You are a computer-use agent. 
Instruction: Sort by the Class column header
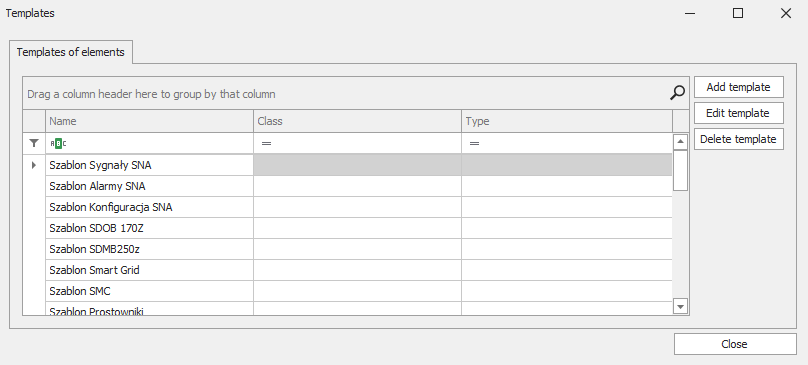[357, 121]
